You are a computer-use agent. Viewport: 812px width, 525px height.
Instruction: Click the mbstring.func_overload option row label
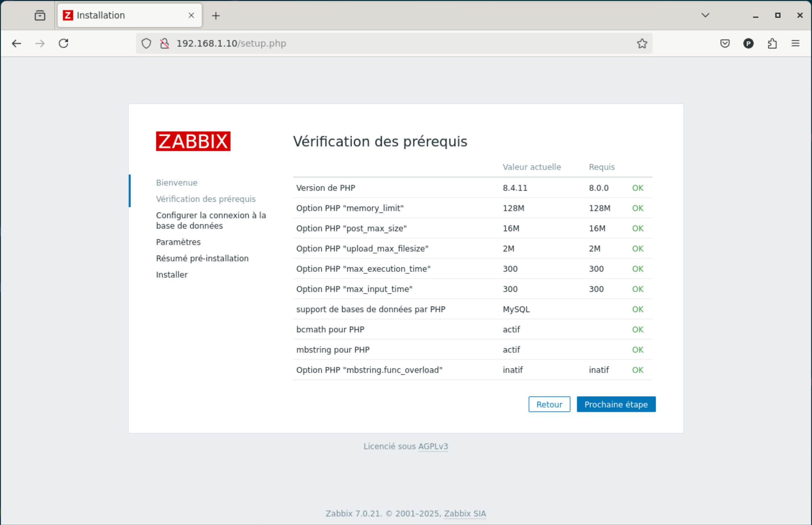point(369,370)
